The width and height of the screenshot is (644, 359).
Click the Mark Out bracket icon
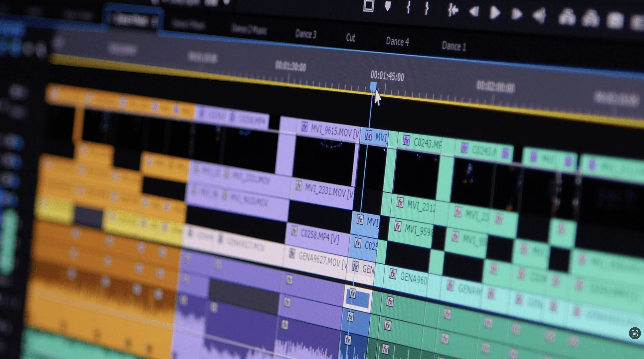(x=427, y=8)
